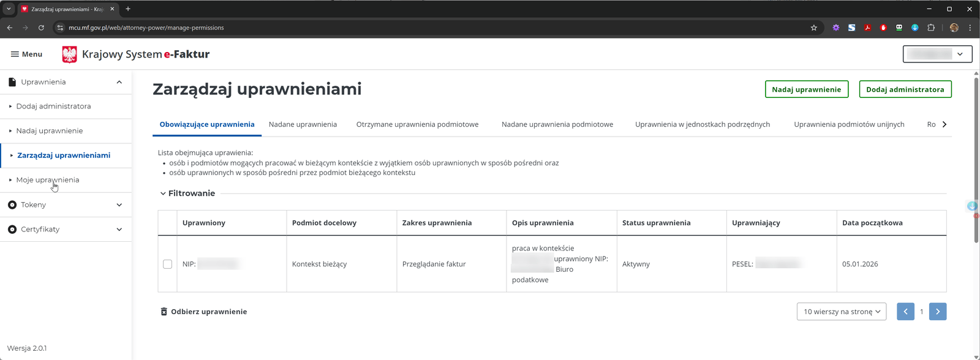Click the Polish eagle emblem logo

point(70,54)
